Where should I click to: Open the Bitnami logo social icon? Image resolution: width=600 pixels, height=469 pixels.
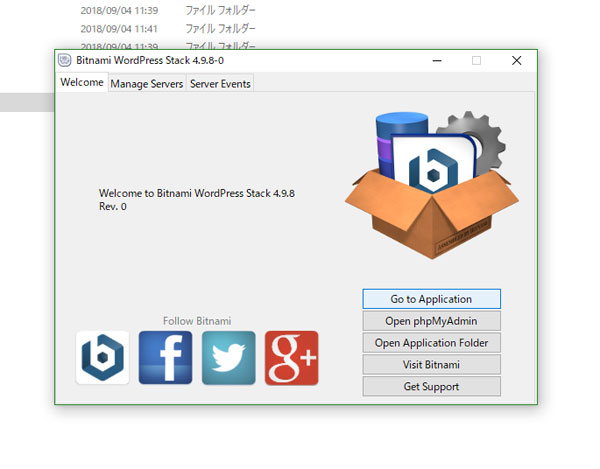tap(103, 358)
